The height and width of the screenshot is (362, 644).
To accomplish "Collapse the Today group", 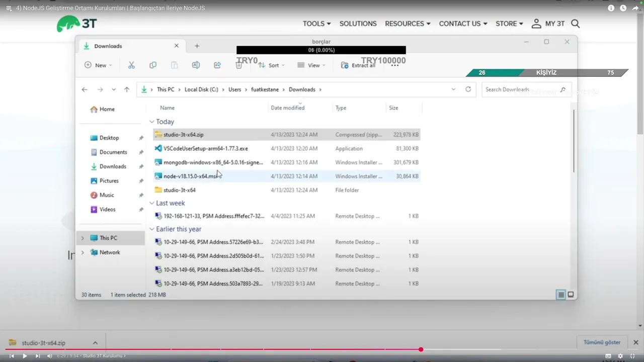I will (x=152, y=122).
